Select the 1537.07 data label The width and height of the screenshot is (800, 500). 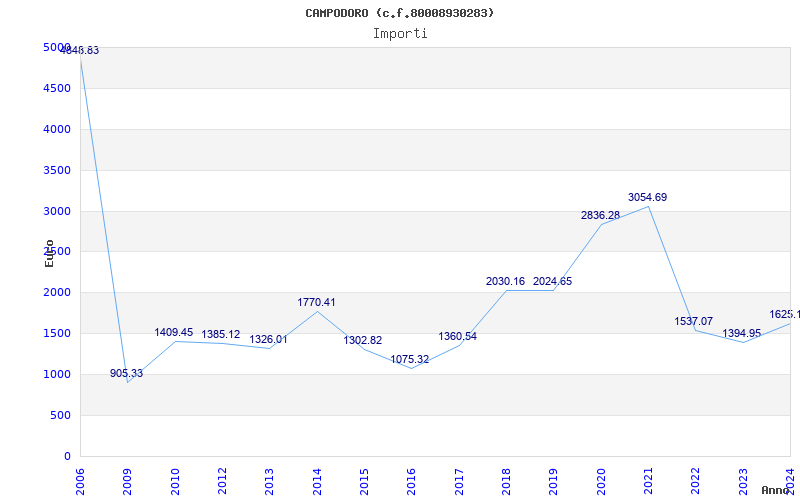693,321
